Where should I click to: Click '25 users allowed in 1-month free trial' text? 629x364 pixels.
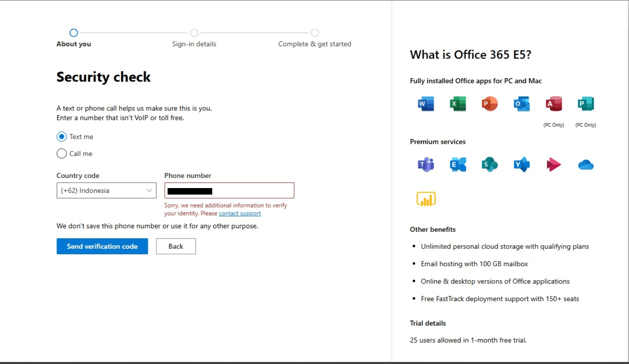tap(468, 340)
